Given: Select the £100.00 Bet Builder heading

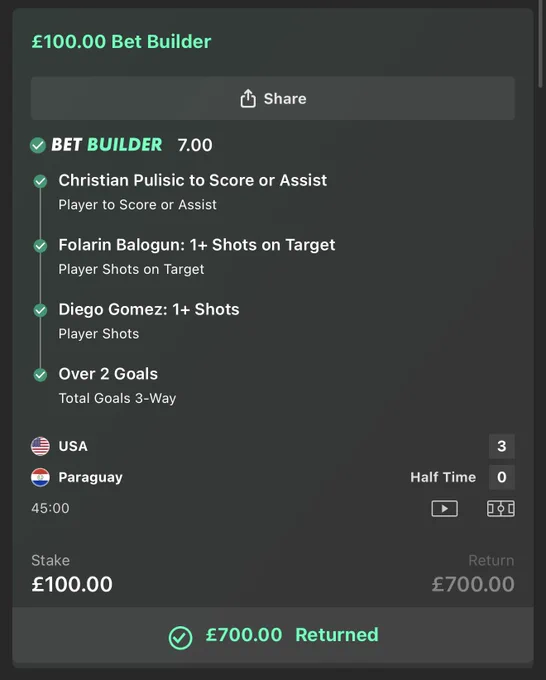Looking at the screenshot, I should point(121,42).
